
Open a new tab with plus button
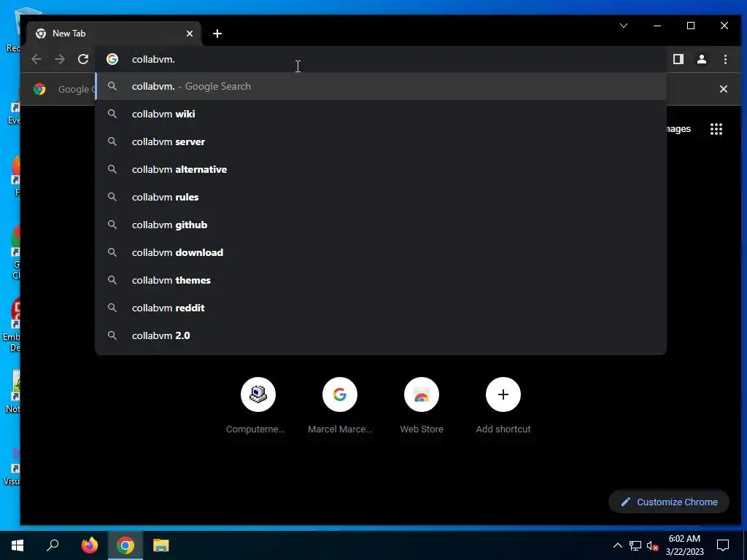(217, 34)
